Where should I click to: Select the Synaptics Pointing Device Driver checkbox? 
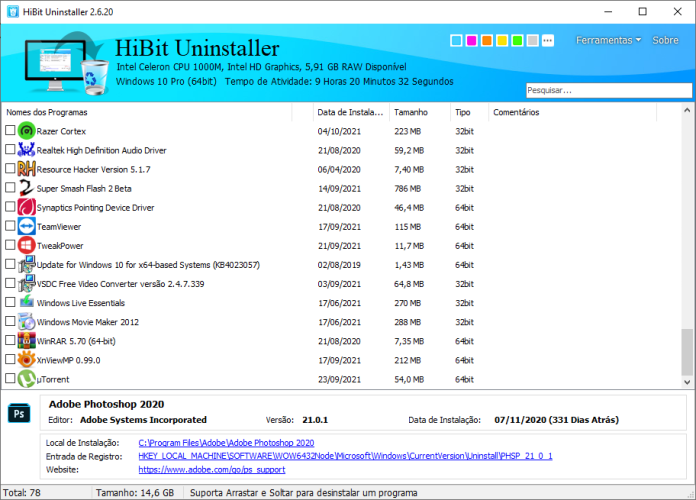click(x=10, y=206)
